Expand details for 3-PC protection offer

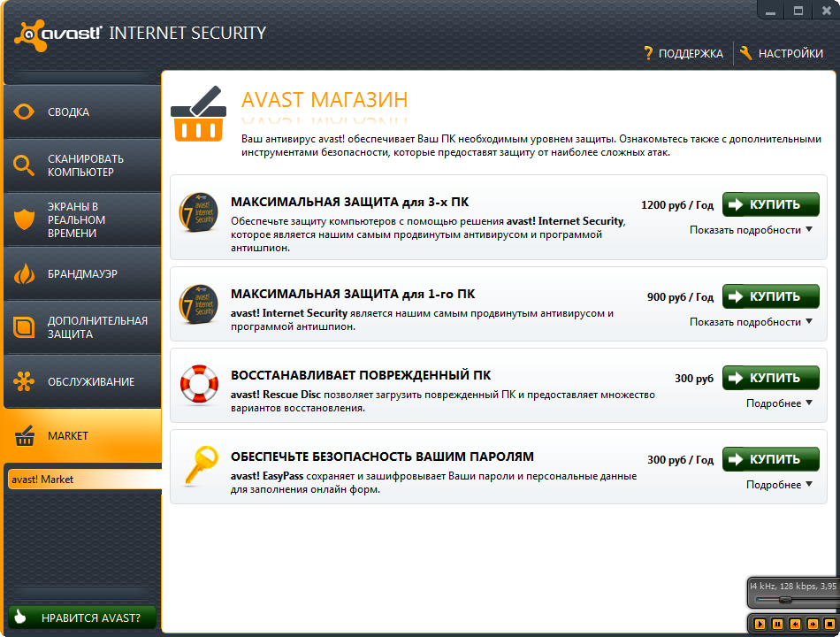point(751,230)
